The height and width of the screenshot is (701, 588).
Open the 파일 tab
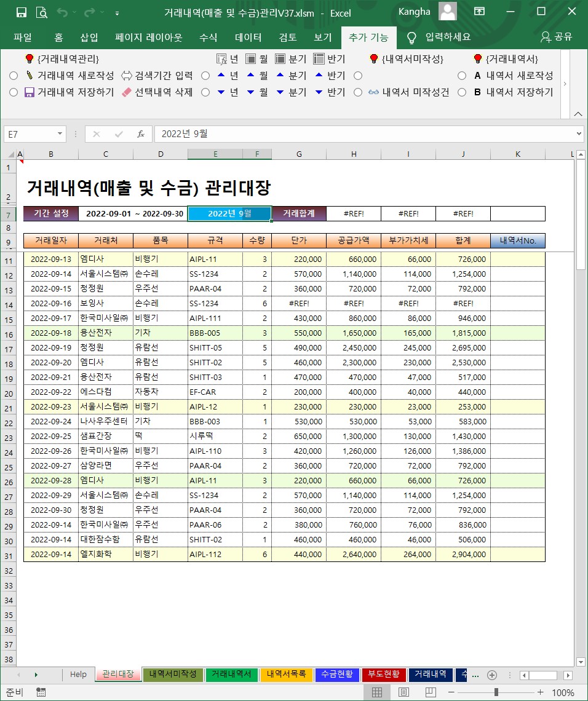pos(22,37)
